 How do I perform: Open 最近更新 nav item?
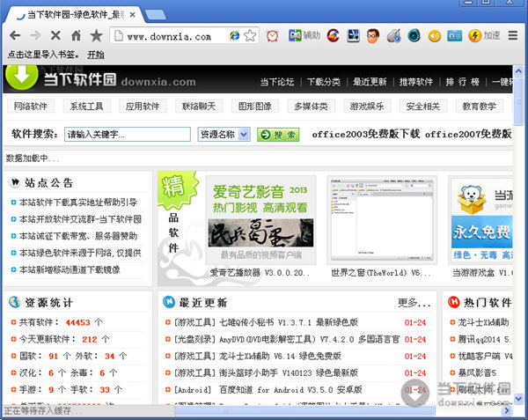click(370, 82)
